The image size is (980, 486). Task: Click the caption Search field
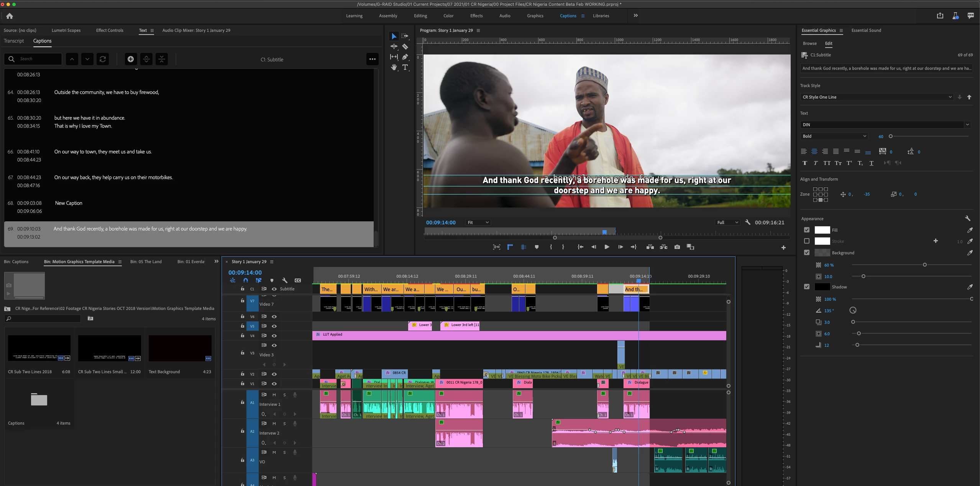click(x=38, y=59)
